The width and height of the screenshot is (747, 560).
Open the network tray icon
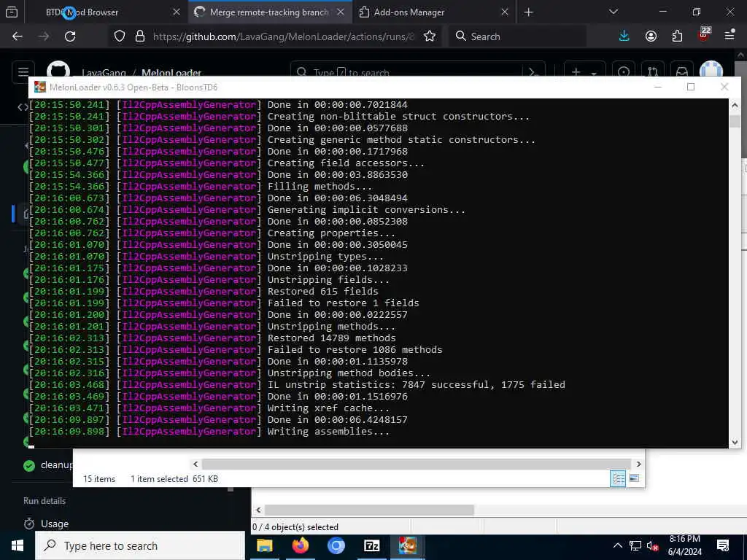[635, 545]
